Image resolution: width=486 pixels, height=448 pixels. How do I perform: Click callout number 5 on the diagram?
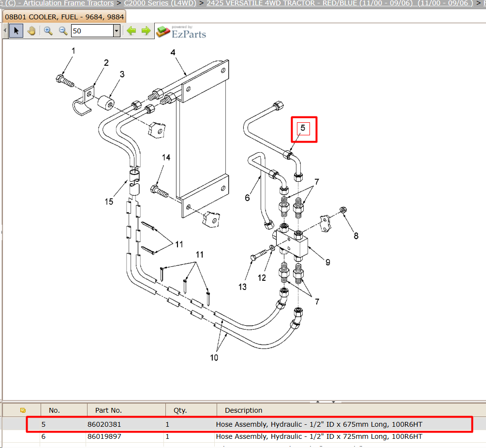[x=303, y=128]
